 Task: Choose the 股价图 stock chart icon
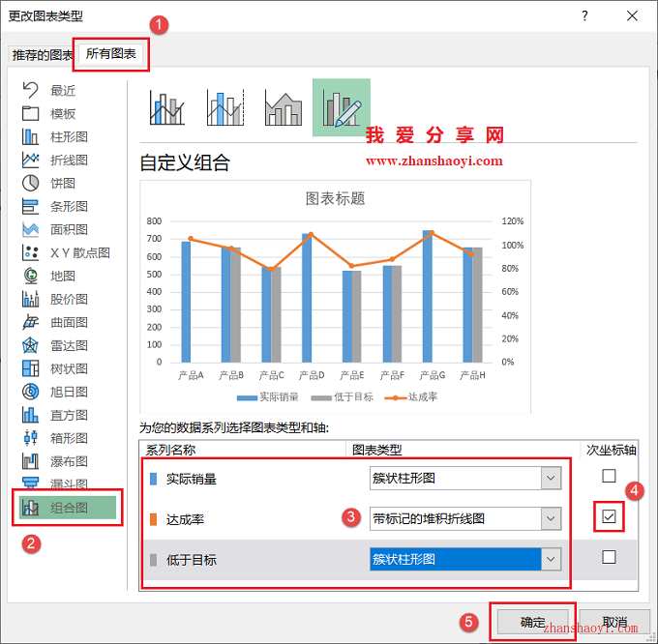30,299
